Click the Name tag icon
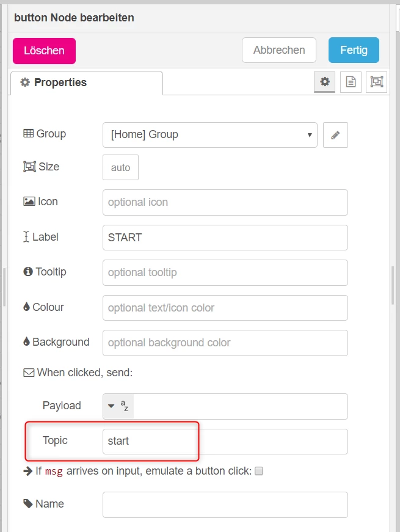 click(x=28, y=503)
